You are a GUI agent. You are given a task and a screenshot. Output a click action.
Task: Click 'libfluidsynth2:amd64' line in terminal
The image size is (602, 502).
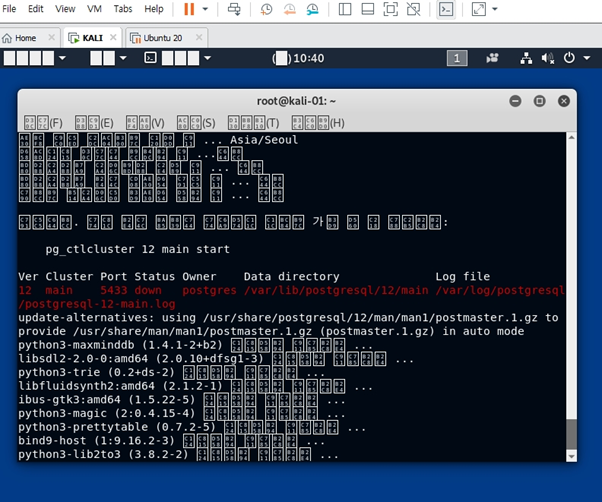(x=195, y=386)
